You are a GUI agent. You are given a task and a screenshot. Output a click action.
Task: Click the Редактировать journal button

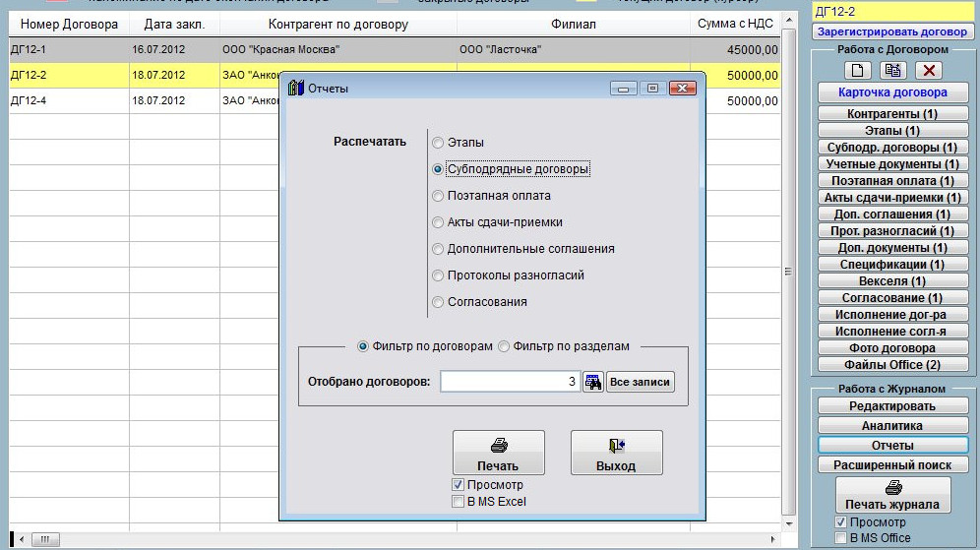tap(892, 406)
